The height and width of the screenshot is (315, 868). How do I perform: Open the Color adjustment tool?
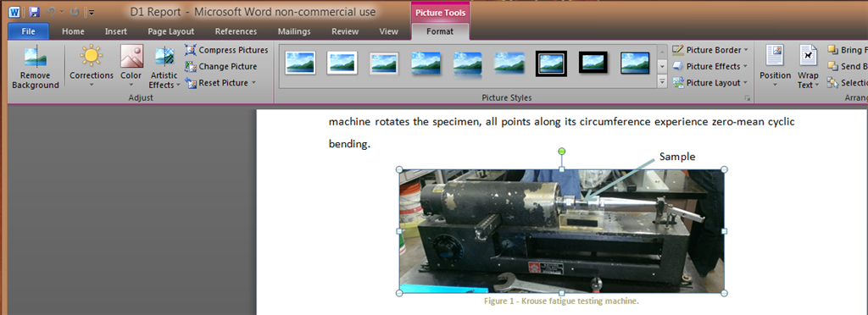tap(131, 67)
